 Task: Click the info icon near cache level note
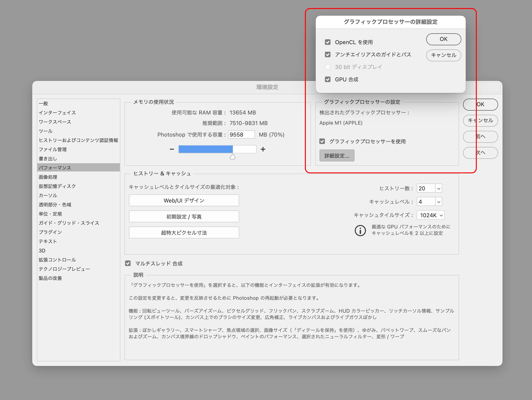pos(360,230)
